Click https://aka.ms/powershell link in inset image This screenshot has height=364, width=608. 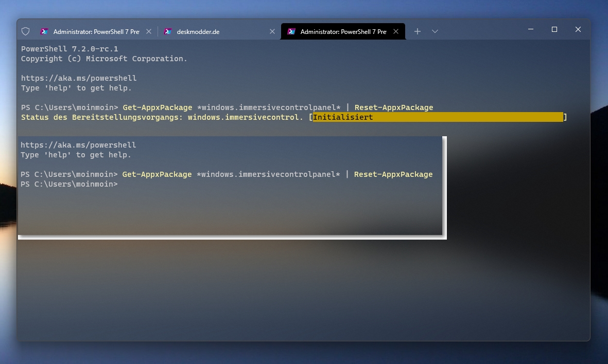tap(78, 145)
